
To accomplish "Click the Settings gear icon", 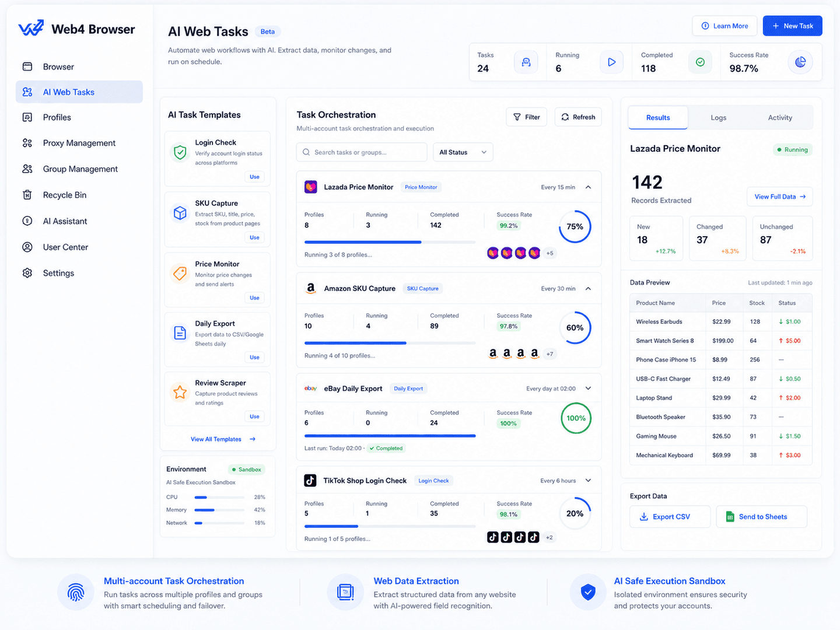I will (x=27, y=273).
